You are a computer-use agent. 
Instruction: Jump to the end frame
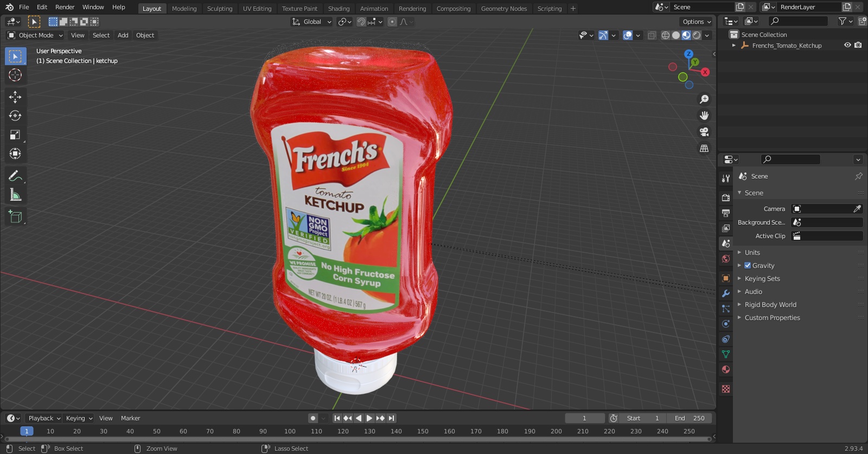click(x=391, y=418)
